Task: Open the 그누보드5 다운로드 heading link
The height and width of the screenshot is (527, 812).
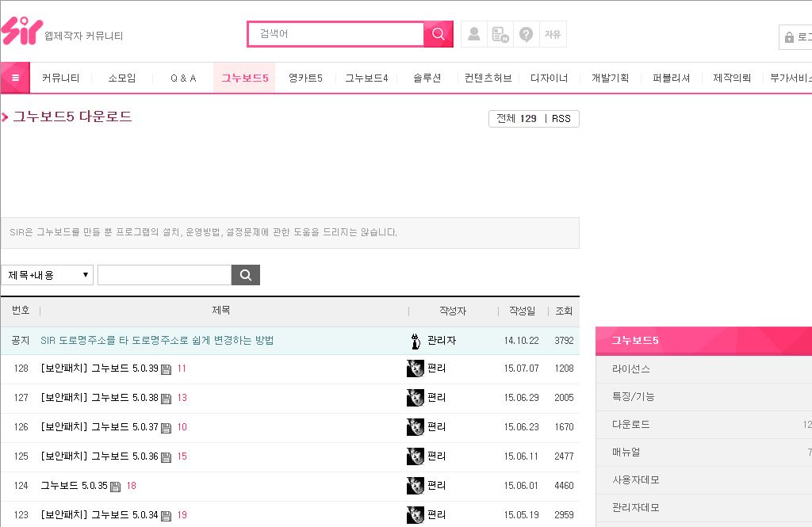Action: (72, 116)
